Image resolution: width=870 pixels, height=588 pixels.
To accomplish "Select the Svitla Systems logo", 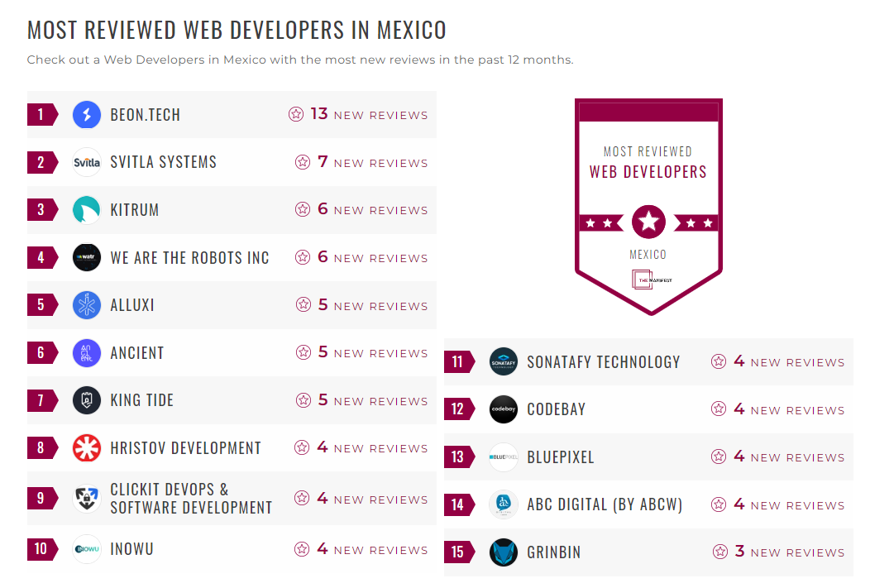I will coord(87,162).
